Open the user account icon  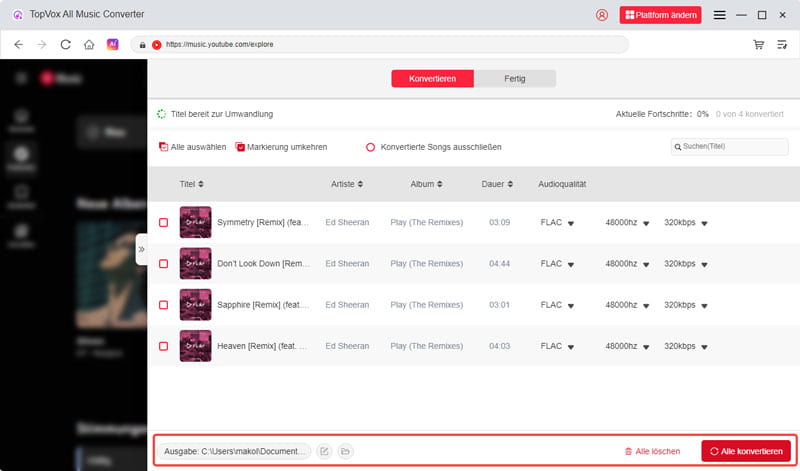click(602, 15)
